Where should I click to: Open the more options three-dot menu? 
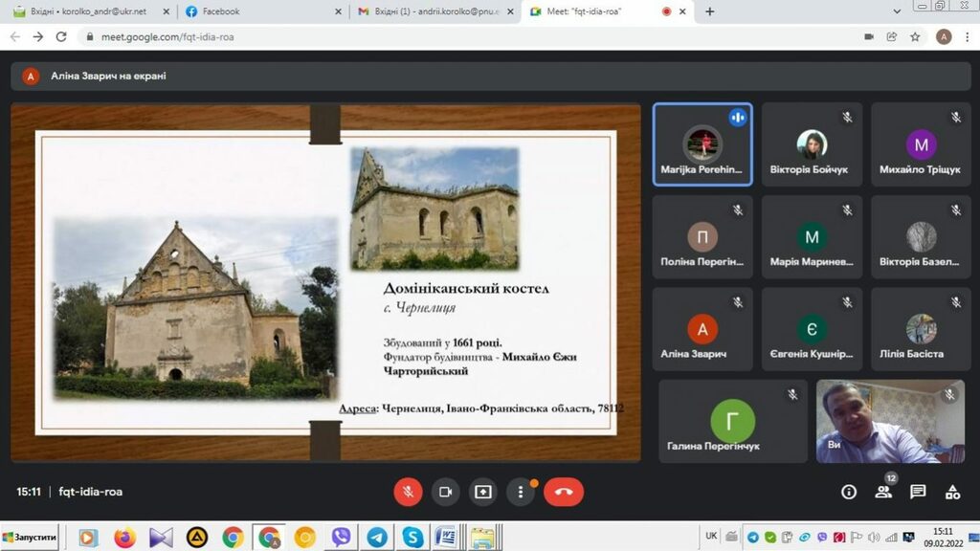click(521, 492)
